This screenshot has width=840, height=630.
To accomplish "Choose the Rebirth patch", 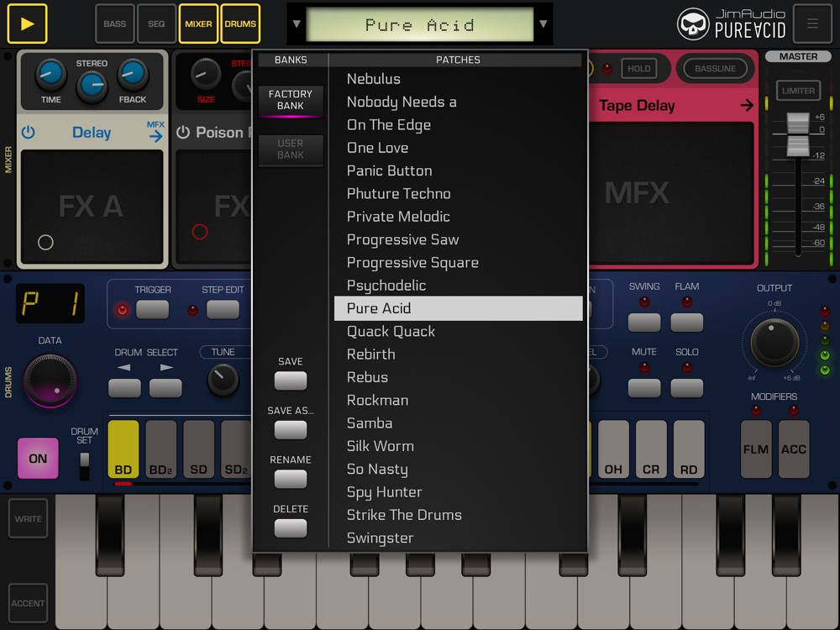I will point(458,354).
